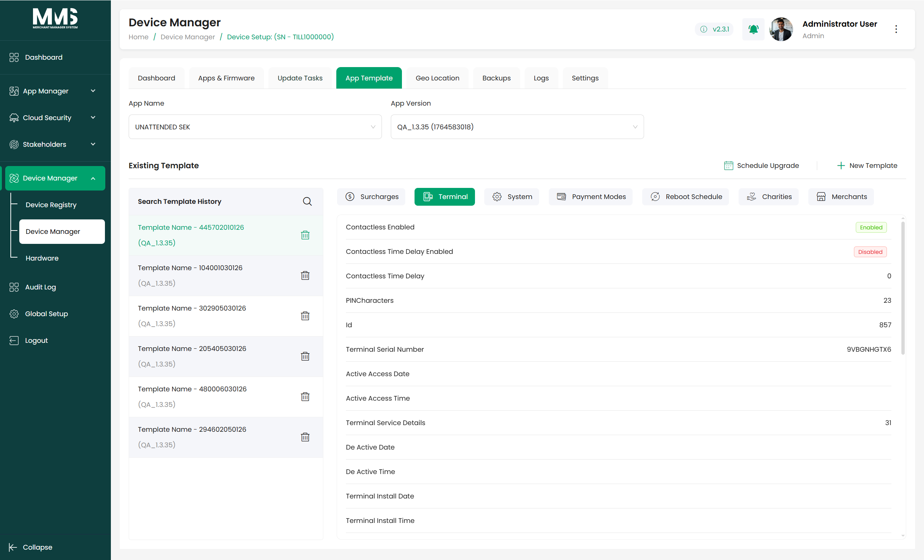Viewport: 924px width, 560px height.
Task: Click the administrator profile picture
Action: pos(781,29)
